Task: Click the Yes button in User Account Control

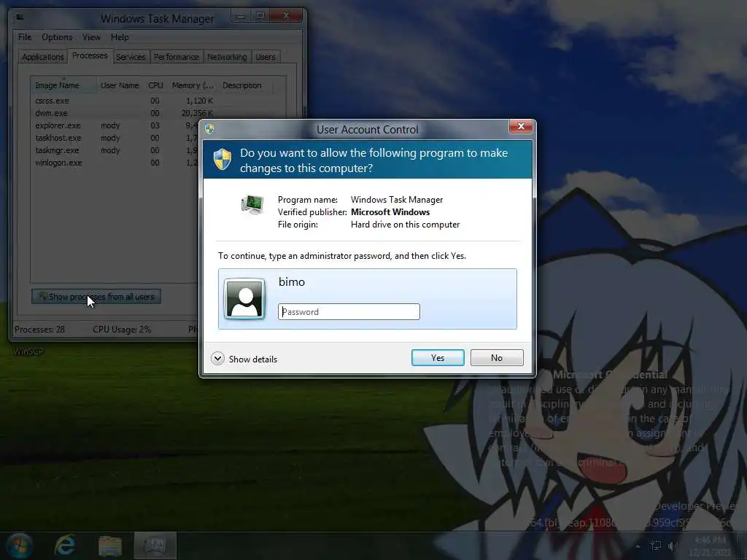Action: tap(438, 357)
